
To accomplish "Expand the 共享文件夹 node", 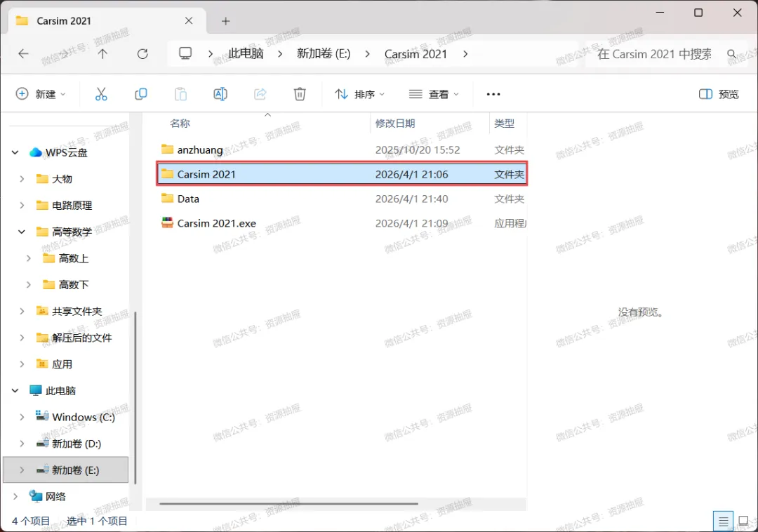I will click(22, 311).
